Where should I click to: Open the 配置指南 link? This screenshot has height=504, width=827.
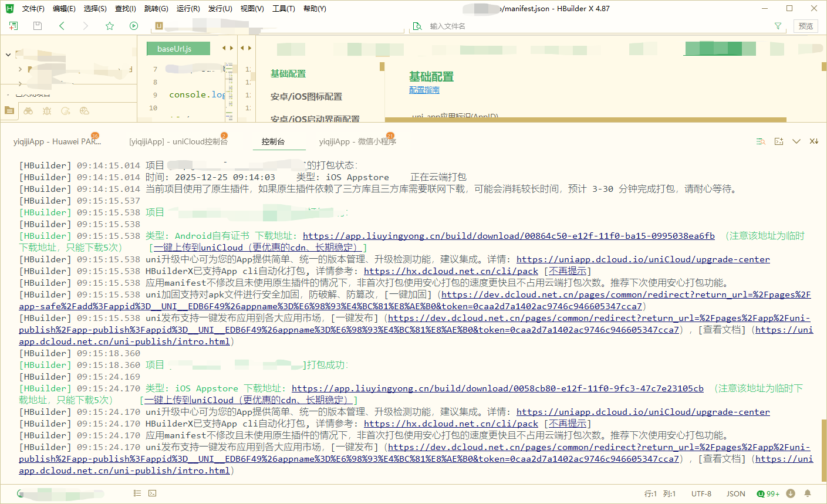click(x=424, y=90)
